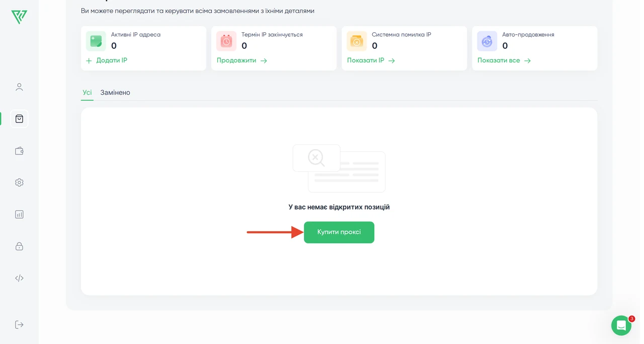Switch to the Усі tab
This screenshot has width=644, height=344.
87,93
